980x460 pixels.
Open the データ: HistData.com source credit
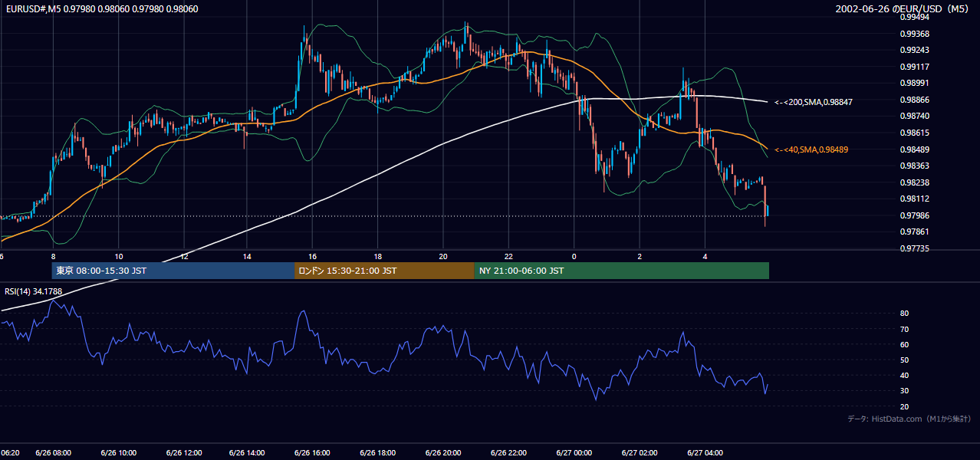tap(909, 419)
